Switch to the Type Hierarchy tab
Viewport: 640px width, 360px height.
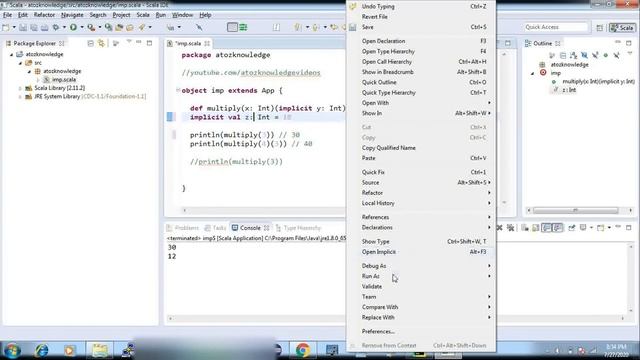pos(299,228)
